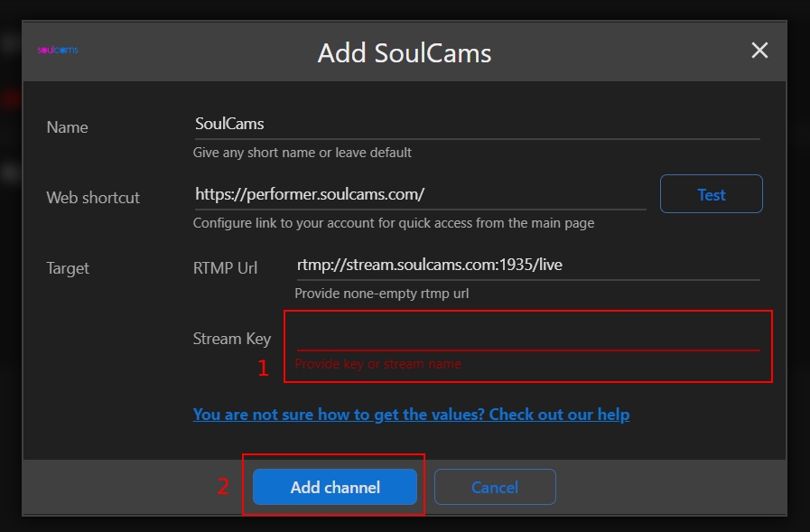
Task: Open the help link for getting values
Action: tap(411, 415)
